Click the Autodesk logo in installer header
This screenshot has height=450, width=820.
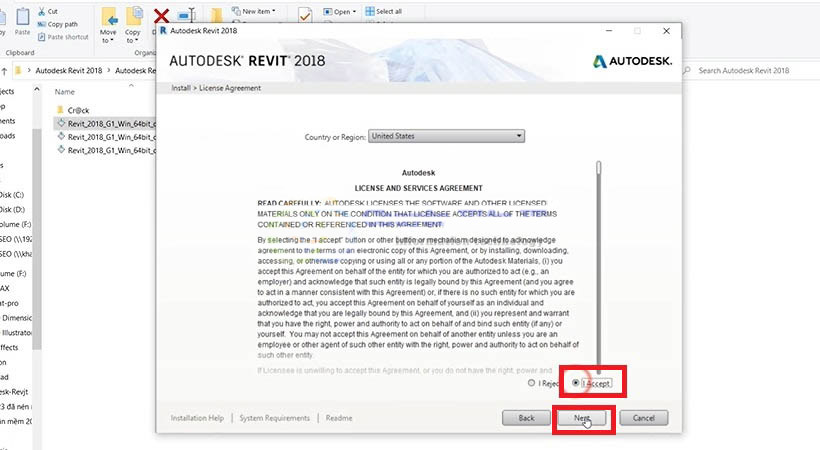pyautogui.click(x=632, y=61)
